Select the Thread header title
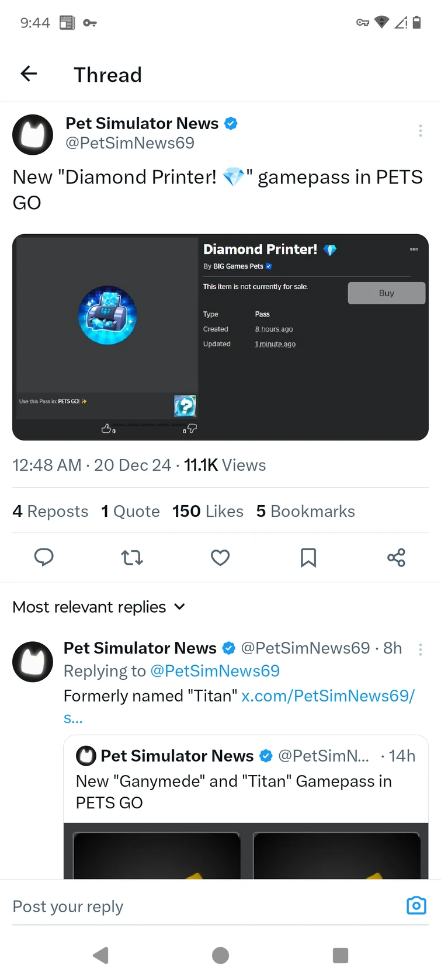Screen dimensions: 441x980 107,74
